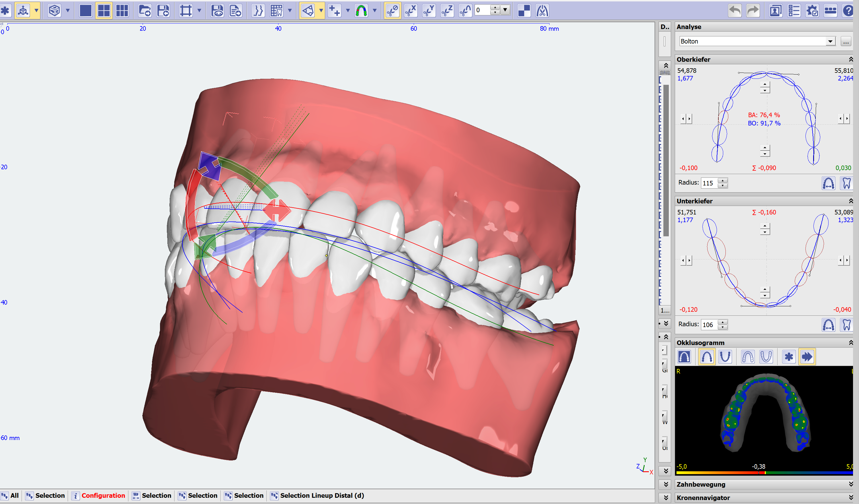The height and width of the screenshot is (504, 859).
Task: Enable the lower arch view in Okklusogramm
Action: (725, 357)
